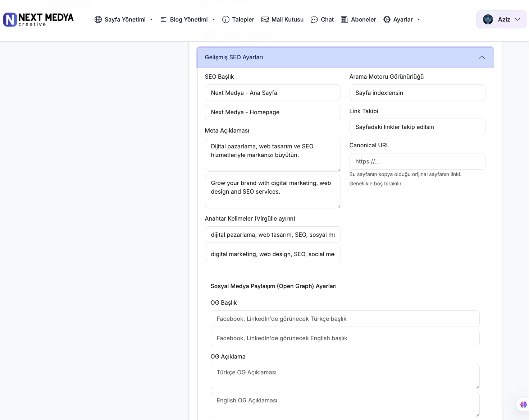Click the globe icon for Sayfa Yönetimi
This screenshot has height=420, width=529.
click(x=98, y=19)
